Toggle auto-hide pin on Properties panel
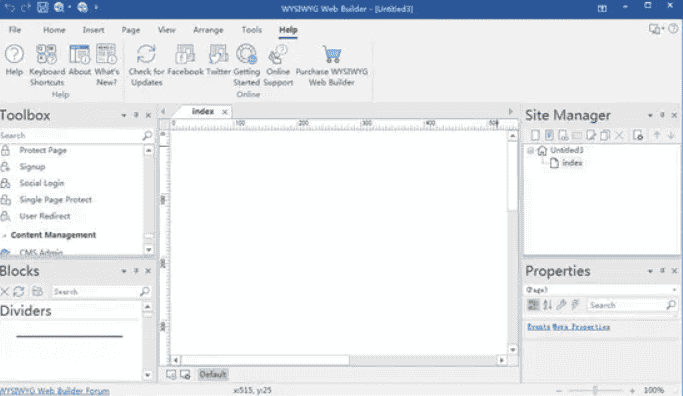The width and height of the screenshot is (683, 396). [662, 271]
